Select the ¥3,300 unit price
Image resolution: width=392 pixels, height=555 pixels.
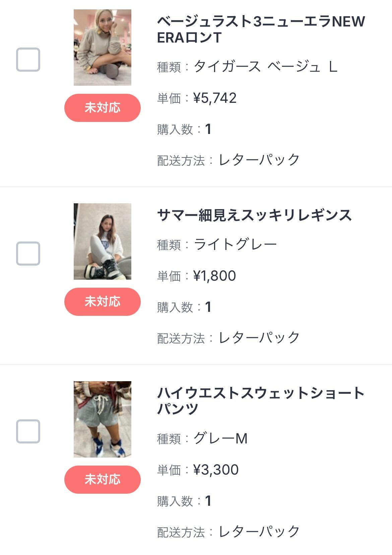(x=216, y=470)
